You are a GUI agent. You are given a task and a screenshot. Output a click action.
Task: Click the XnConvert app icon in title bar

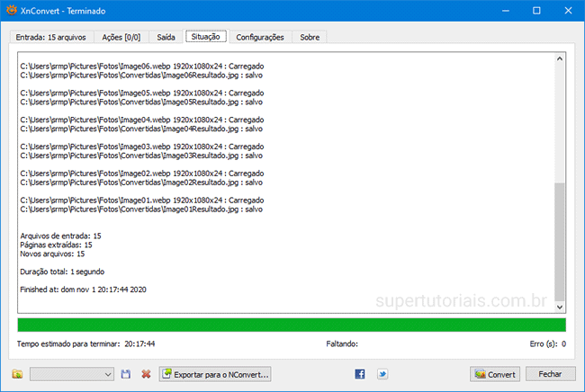(x=11, y=10)
